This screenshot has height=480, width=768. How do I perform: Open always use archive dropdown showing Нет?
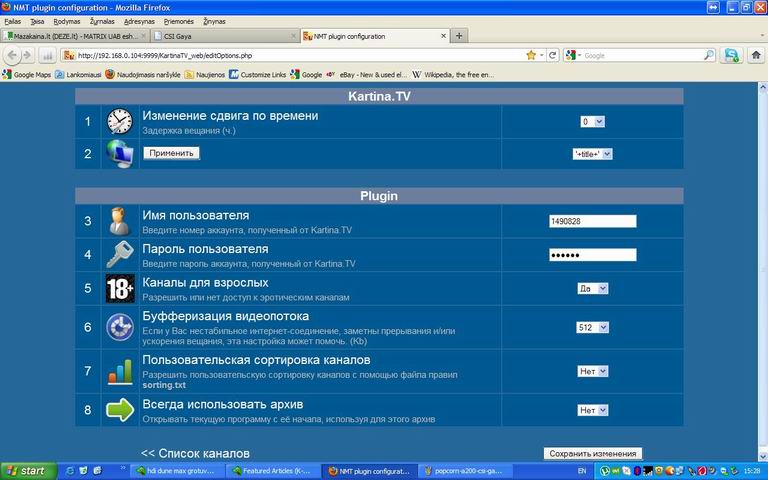tap(593, 410)
